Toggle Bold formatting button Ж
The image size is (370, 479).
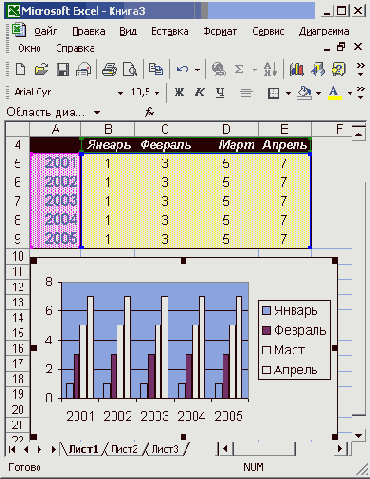pos(179,92)
